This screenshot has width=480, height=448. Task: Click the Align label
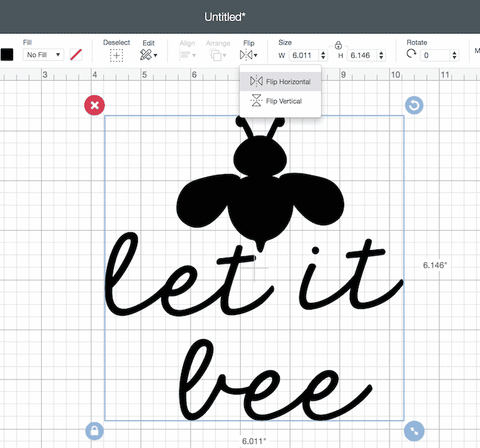[187, 43]
